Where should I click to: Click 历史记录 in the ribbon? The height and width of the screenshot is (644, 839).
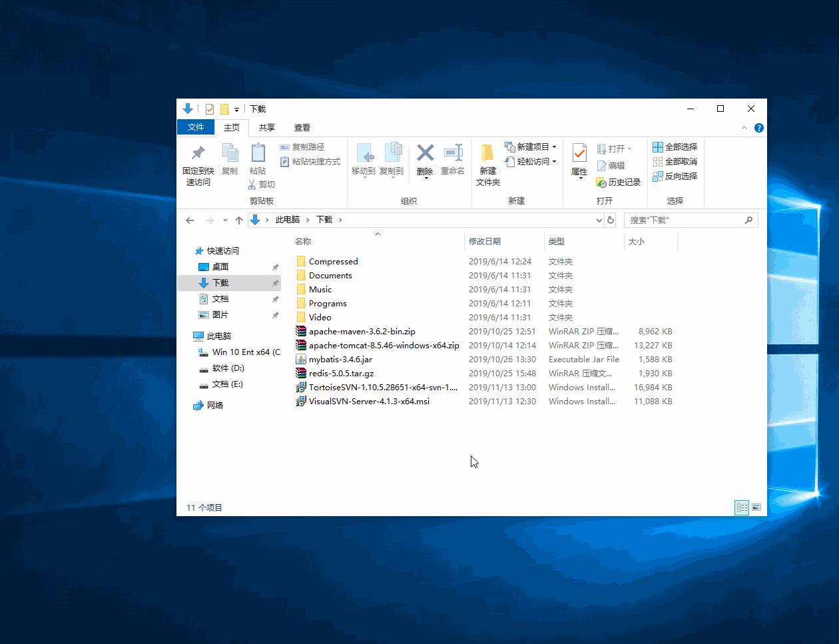click(619, 182)
